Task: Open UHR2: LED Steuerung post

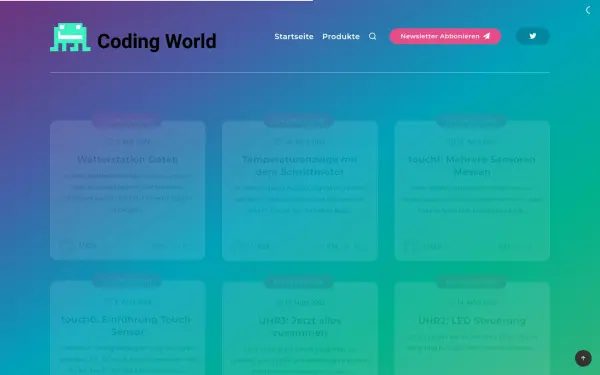Action: (x=472, y=320)
